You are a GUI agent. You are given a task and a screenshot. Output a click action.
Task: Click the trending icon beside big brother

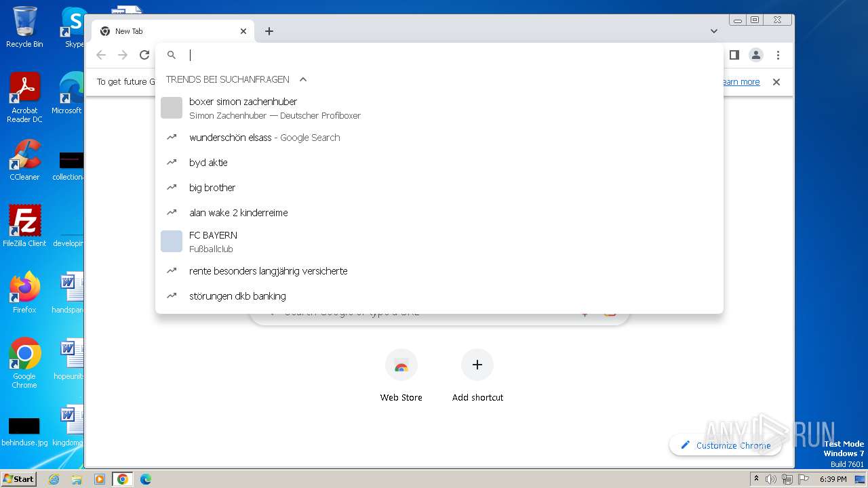tap(172, 188)
